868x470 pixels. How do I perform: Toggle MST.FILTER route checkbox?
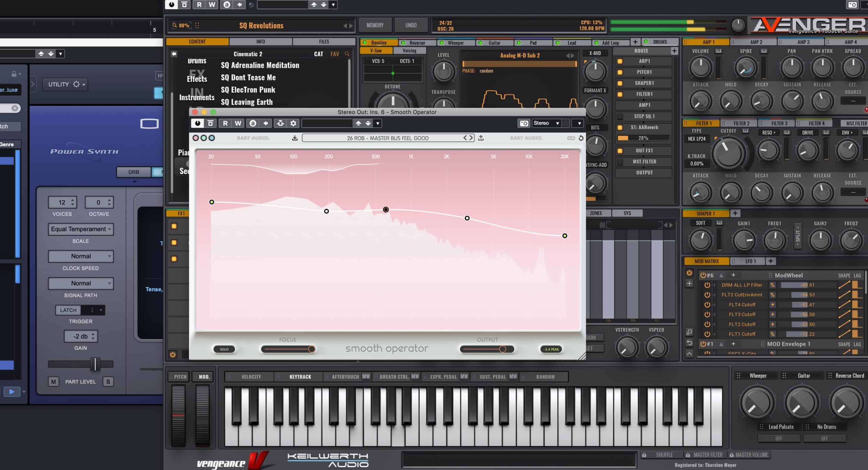click(x=620, y=162)
